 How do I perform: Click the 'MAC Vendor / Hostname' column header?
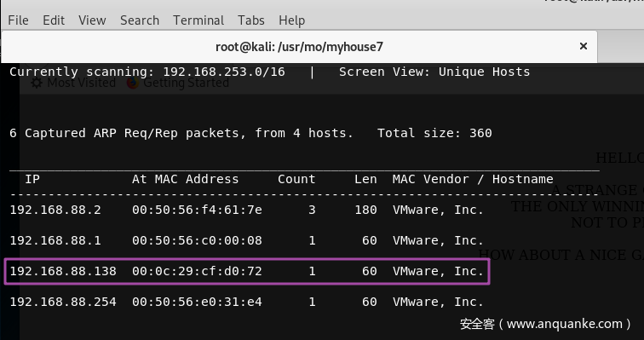pyautogui.click(x=473, y=179)
